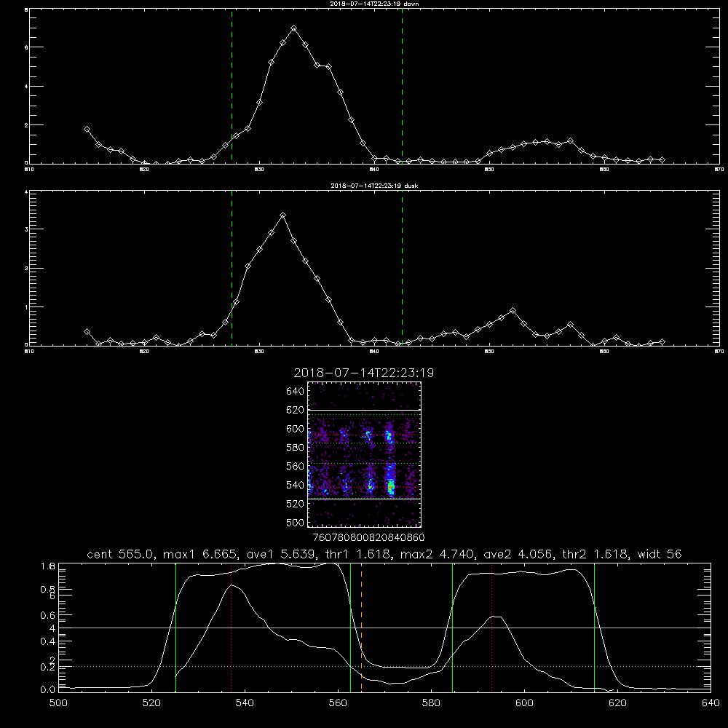The image size is (728, 728).
Task: Click the '760780800820840860' label under the spectrogram
Action: [x=369, y=538]
